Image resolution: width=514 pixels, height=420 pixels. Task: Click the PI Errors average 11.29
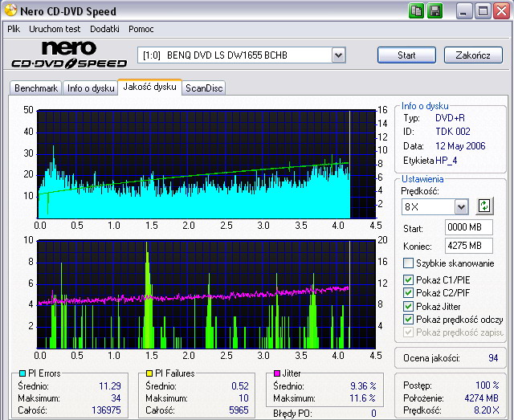110,386
